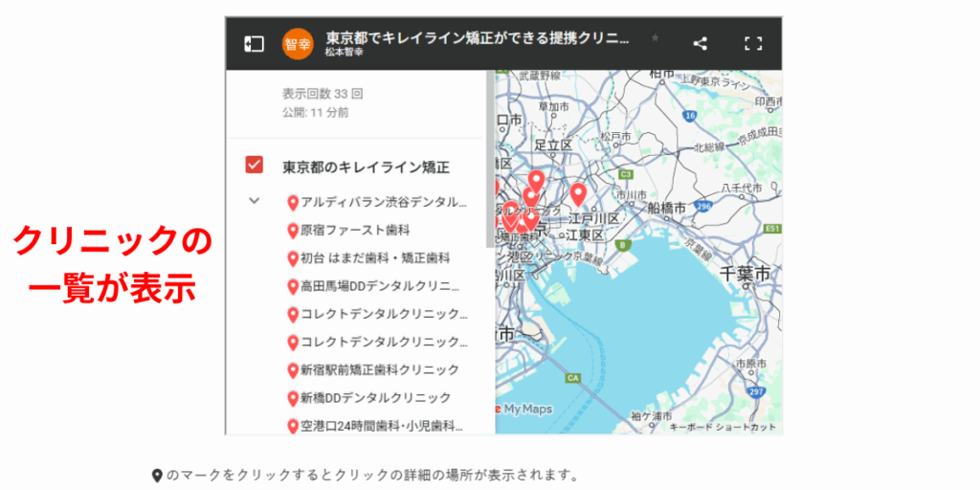
Task: Click the red map pin near 江戸川区
Action: point(578,194)
